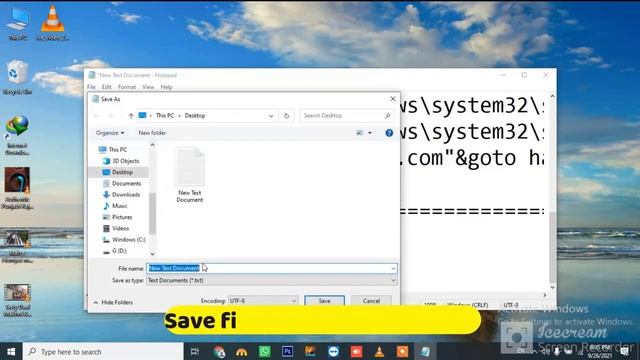Open the view options dropdown arrow
This screenshot has width=640, height=360.
(370, 133)
